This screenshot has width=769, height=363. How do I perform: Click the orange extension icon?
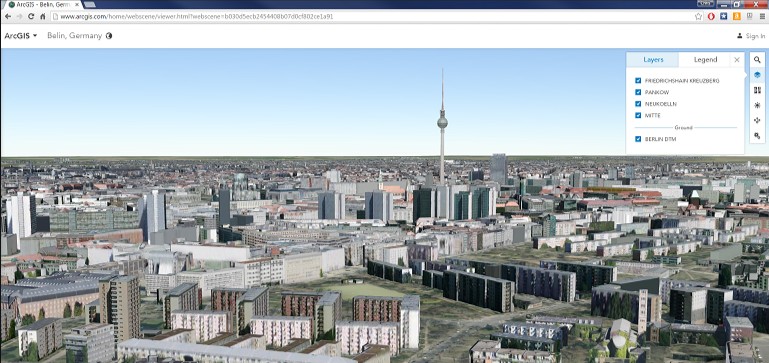click(737, 16)
